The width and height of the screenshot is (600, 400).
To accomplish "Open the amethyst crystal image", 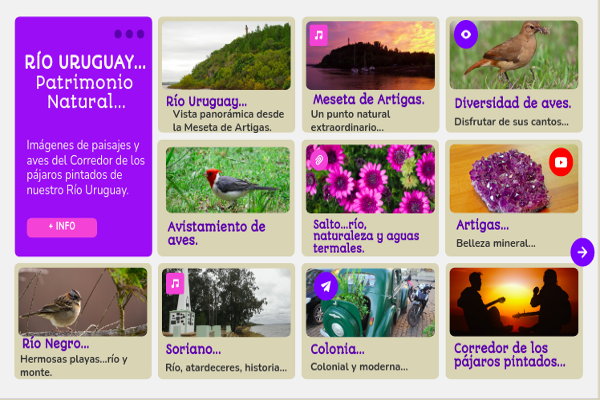I will pos(514,178).
